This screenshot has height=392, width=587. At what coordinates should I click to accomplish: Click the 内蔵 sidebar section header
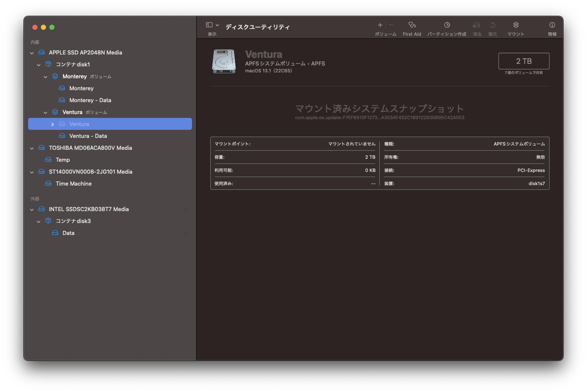(35, 42)
